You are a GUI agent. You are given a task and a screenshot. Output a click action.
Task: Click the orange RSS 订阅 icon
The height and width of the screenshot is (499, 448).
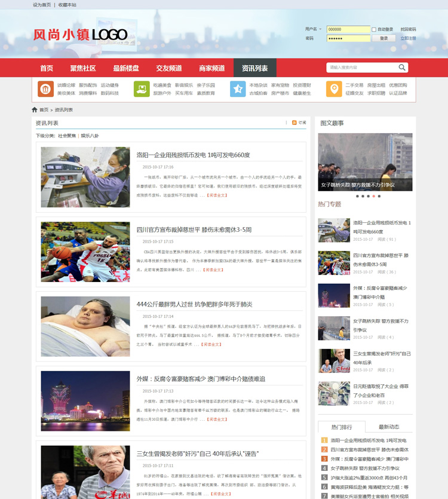pyautogui.click(x=294, y=123)
